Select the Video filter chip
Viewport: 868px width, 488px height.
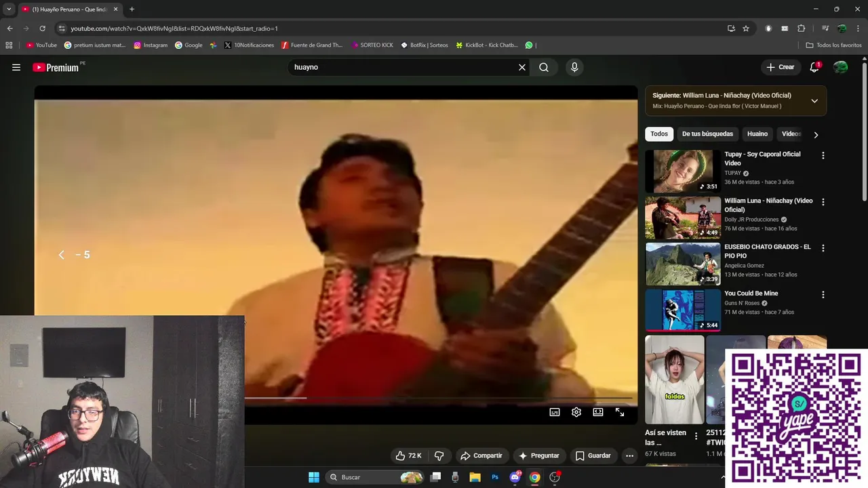coord(791,134)
